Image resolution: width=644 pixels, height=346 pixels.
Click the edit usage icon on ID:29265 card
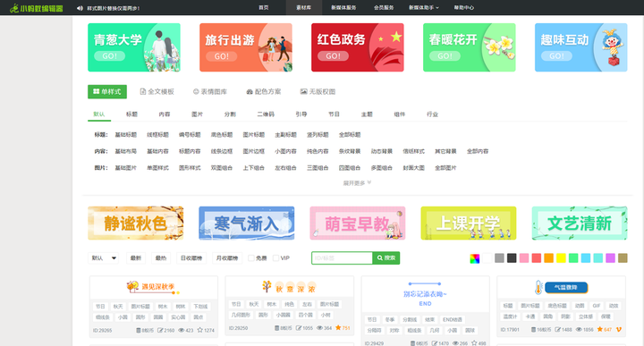[x=160, y=330]
